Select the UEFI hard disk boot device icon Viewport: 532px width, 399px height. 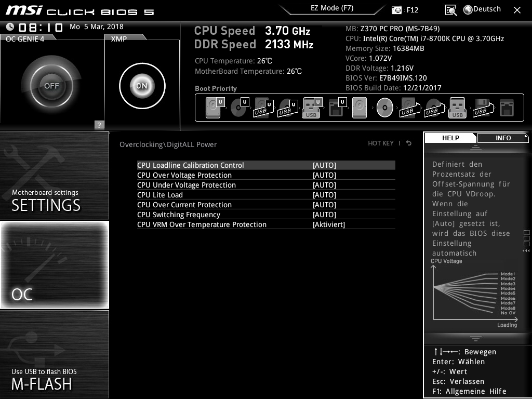tap(215, 108)
